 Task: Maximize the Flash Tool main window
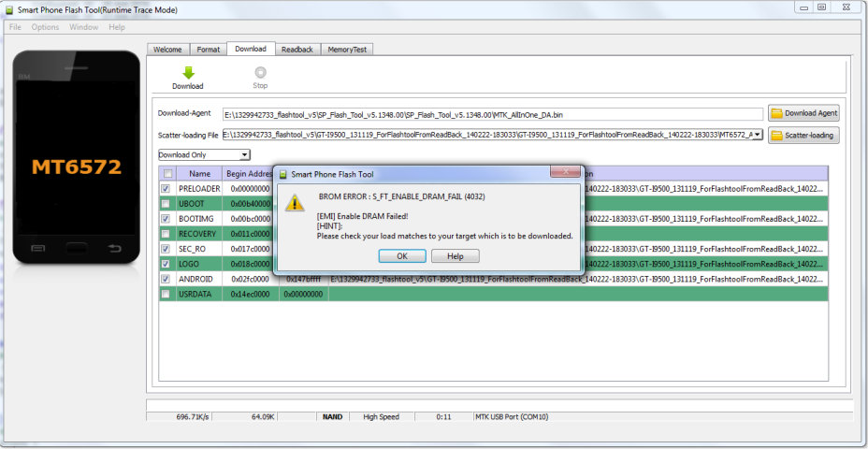821,7
